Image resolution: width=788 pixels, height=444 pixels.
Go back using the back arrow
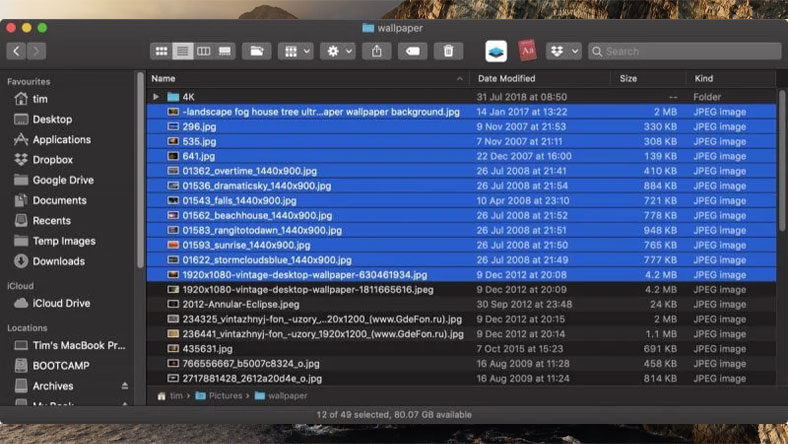pos(16,51)
